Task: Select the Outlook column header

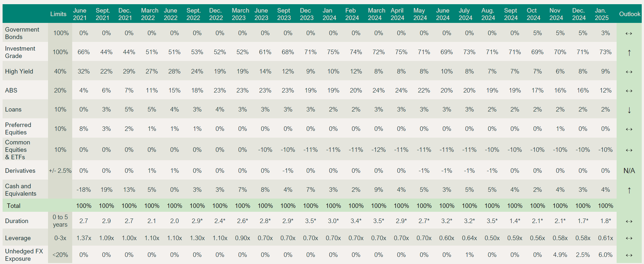Action: click(629, 14)
